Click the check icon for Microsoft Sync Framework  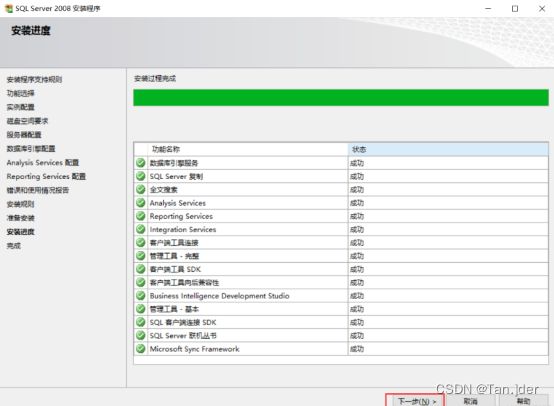click(x=141, y=349)
